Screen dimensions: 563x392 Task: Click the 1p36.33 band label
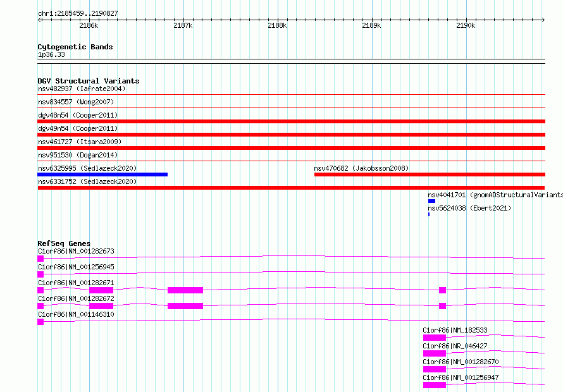pyautogui.click(x=51, y=54)
